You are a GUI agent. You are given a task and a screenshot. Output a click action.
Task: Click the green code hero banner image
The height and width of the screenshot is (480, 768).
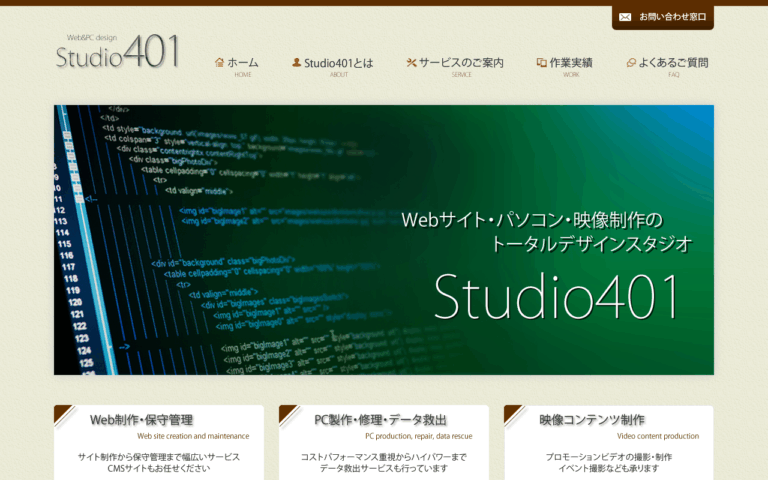pos(384,240)
